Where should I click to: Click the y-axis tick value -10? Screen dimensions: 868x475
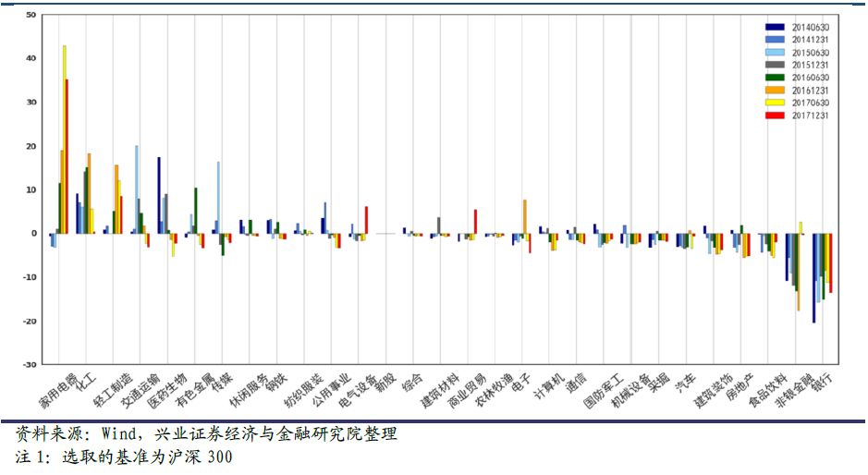(30, 277)
